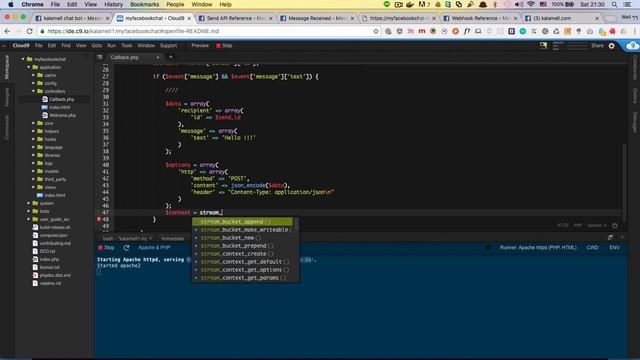Collapse the controllers folder
This screenshot has width=640, height=360.
pyautogui.click(x=33, y=91)
